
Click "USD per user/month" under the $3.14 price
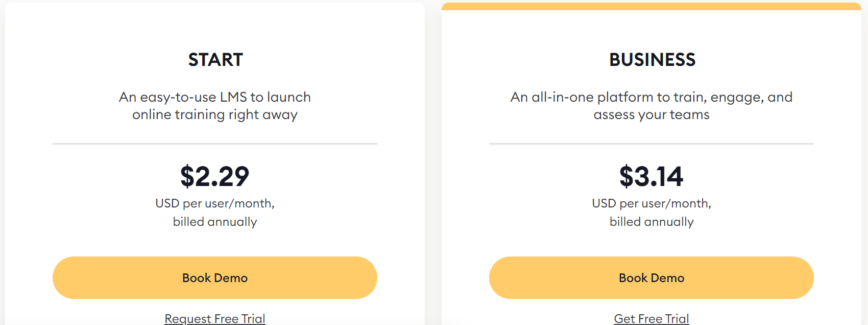[x=651, y=203]
